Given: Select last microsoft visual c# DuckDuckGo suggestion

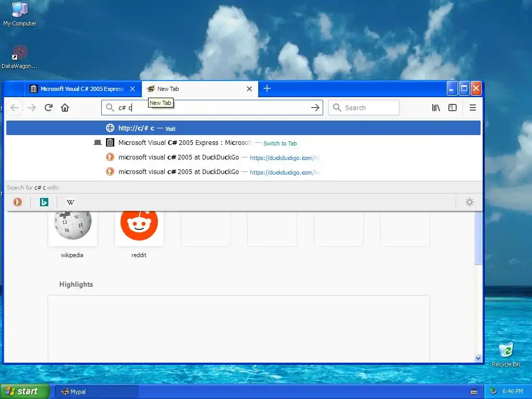Looking at the screenshot, I should [x=243, y=172].
